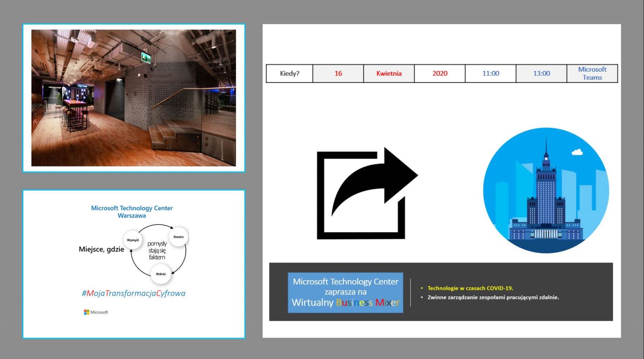This screenshot has height=359, width=644.
Task: Click the Microsoft logo on the slide
Action: [x=96, y=312]
